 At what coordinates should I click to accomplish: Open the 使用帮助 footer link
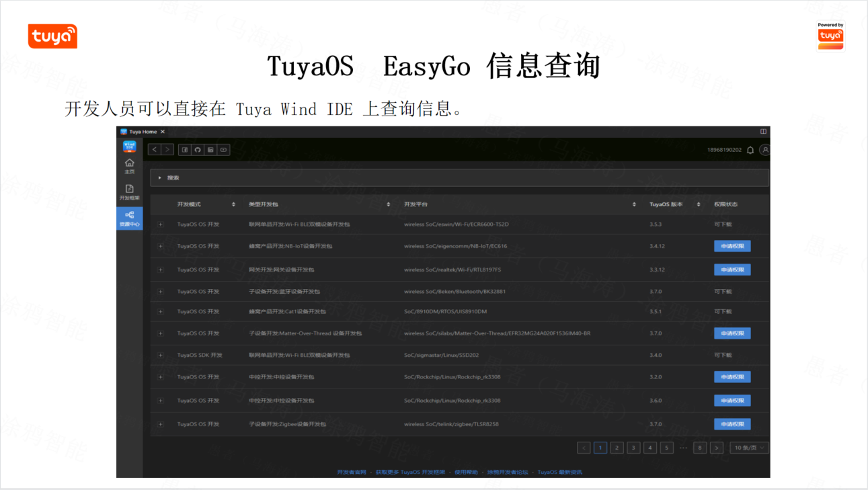point(466,473)
